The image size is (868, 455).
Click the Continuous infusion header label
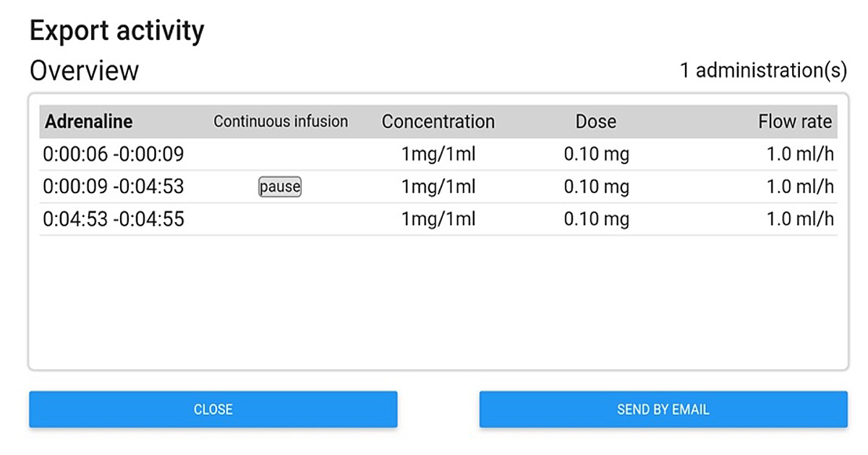click(x=281, y=122)
